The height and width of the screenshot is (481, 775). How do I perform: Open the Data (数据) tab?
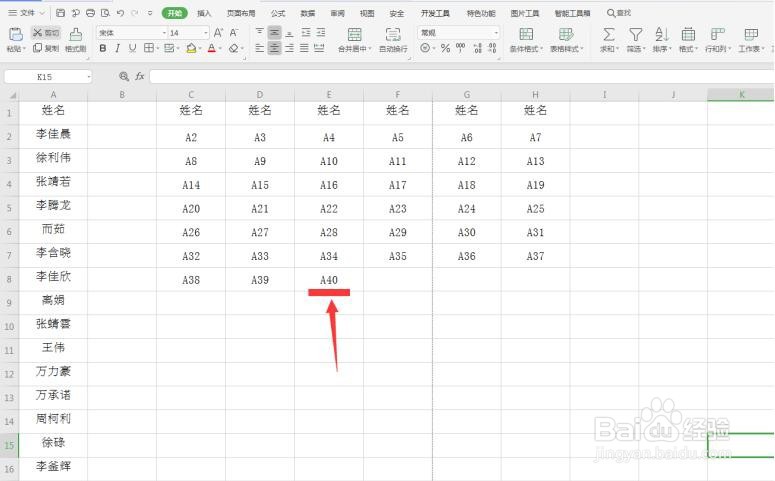tap(307, 13)
